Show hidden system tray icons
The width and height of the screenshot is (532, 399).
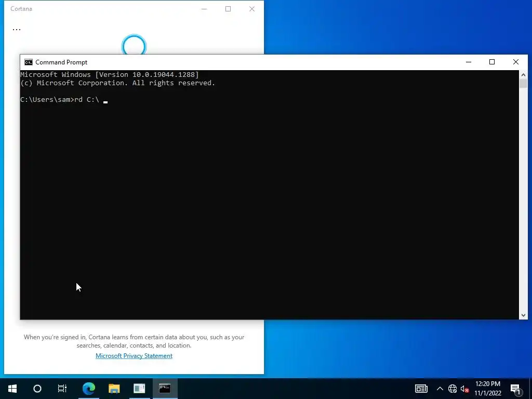pyautogui.click(x=440, y=389)
